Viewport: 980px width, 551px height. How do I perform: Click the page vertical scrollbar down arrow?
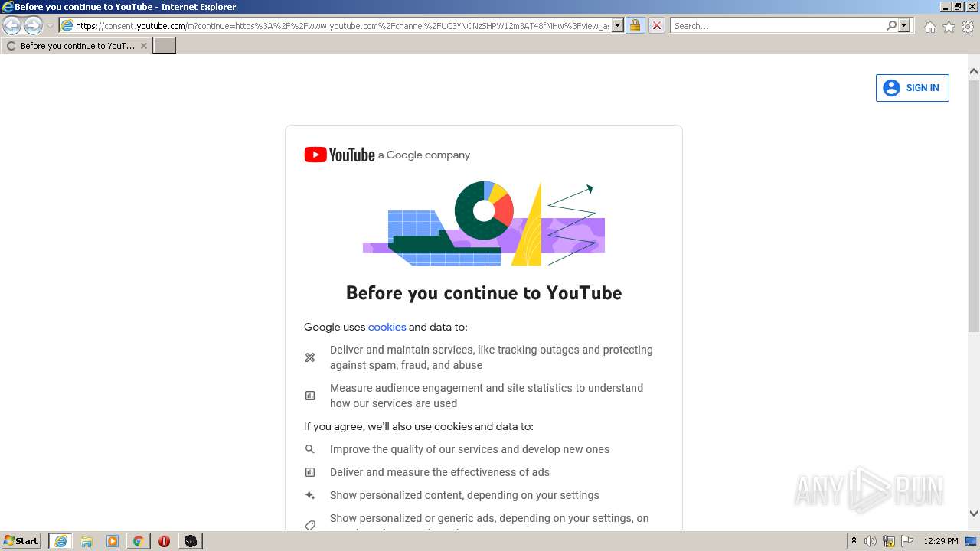[x=974, y=514]
